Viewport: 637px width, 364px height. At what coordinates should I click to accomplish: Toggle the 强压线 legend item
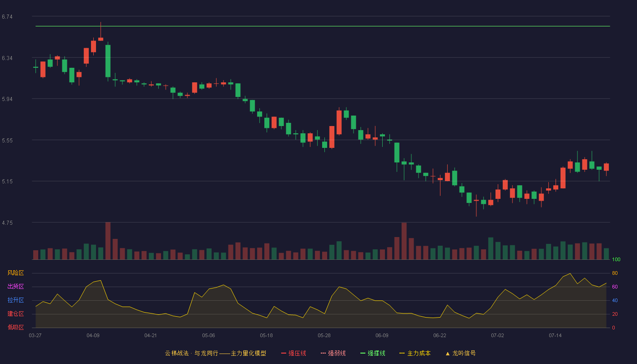293,353
